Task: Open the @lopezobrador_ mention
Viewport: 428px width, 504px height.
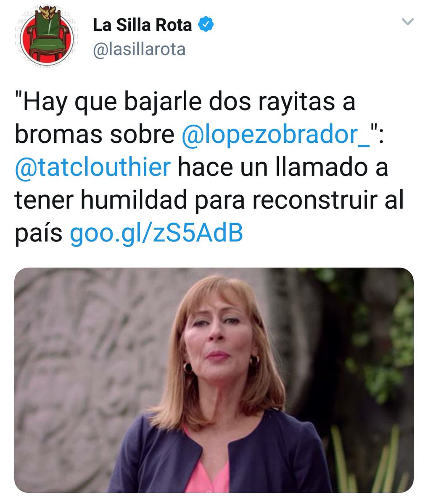Action: [276, 135]
